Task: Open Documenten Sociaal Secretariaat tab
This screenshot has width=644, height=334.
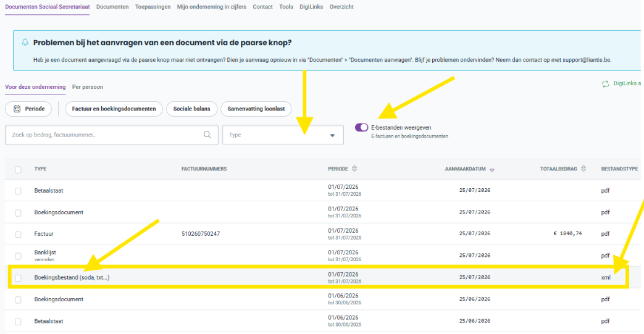Action: click(x=47, y=7)
